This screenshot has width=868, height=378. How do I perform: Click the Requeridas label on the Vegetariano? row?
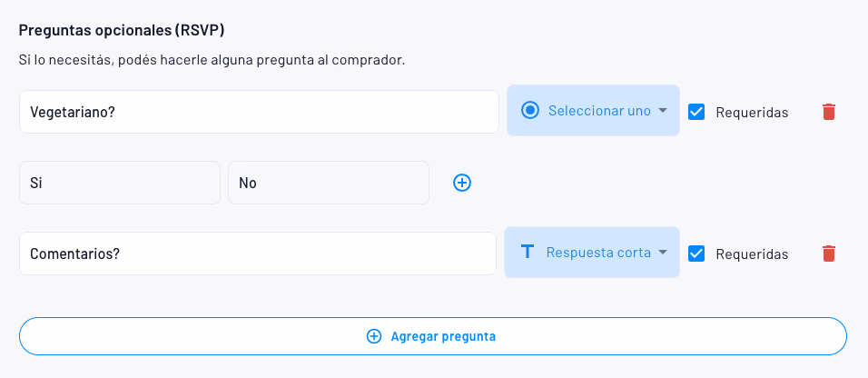coord(752,113)
